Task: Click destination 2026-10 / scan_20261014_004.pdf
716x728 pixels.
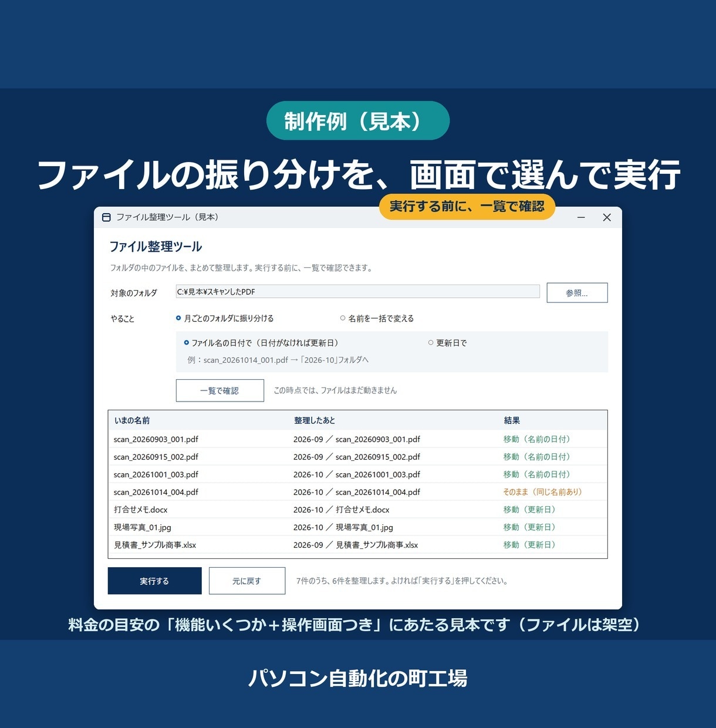Action: (x=357, y=492)
